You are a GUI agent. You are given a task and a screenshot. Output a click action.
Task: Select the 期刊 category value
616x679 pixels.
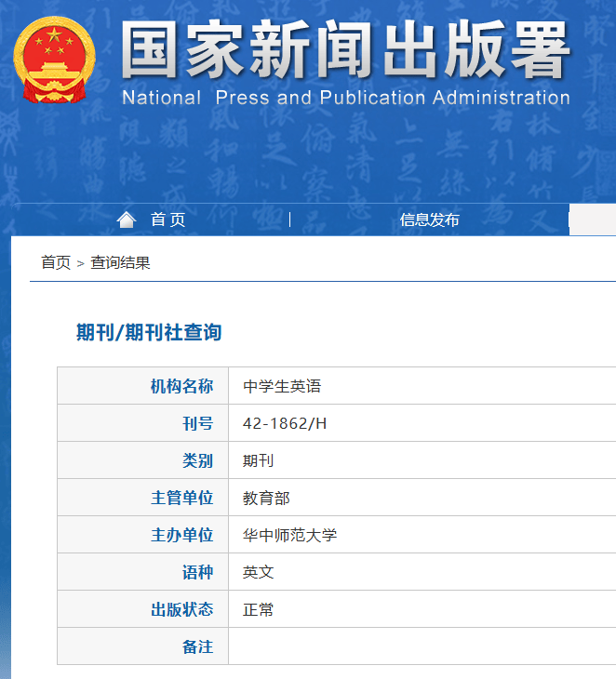point(258,460)
